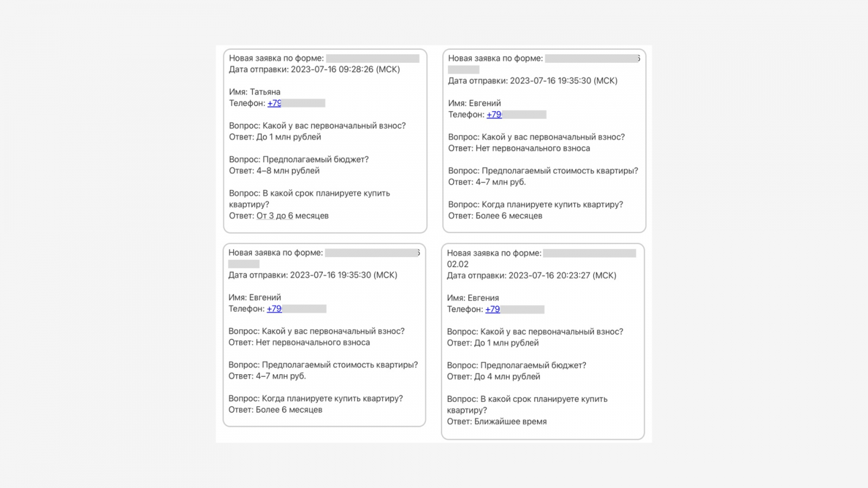Screen dimensions: 868x488
Task: Open Евгения's phone number link
Action: pos(493,309)
